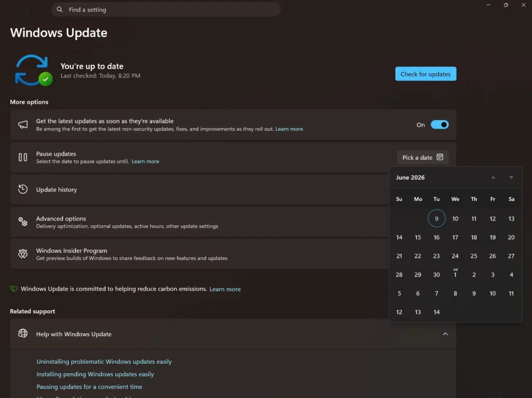
Task: Click the Related support heading
Action: point(32,311)
